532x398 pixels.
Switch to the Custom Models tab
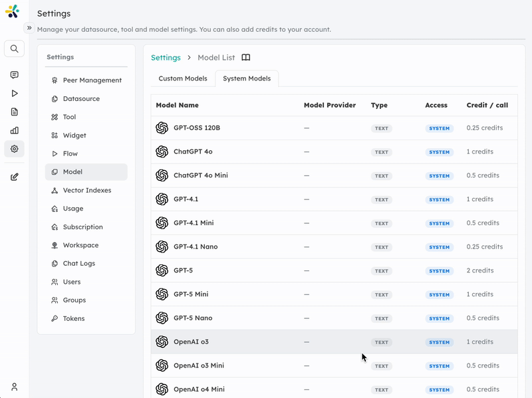pos(183,78)
